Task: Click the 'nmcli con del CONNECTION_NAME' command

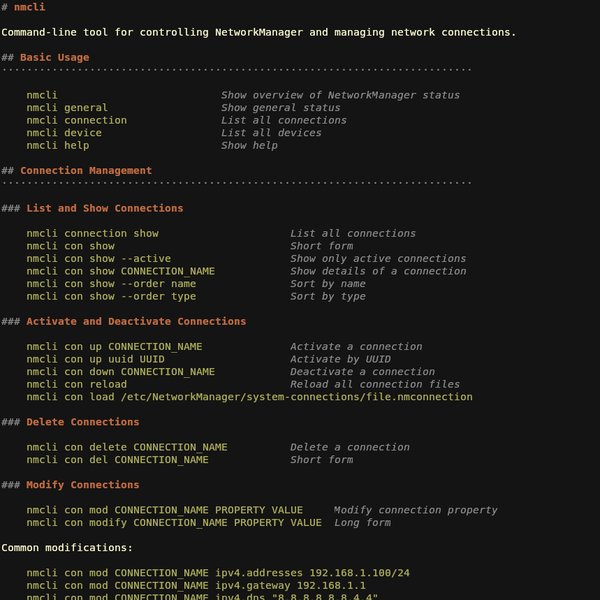Action: 117,460
